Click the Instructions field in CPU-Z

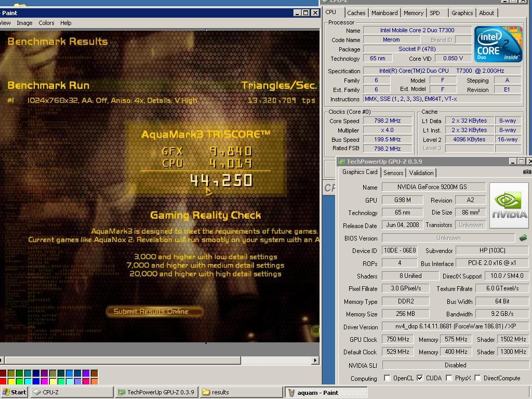click(x=442, y=99)
